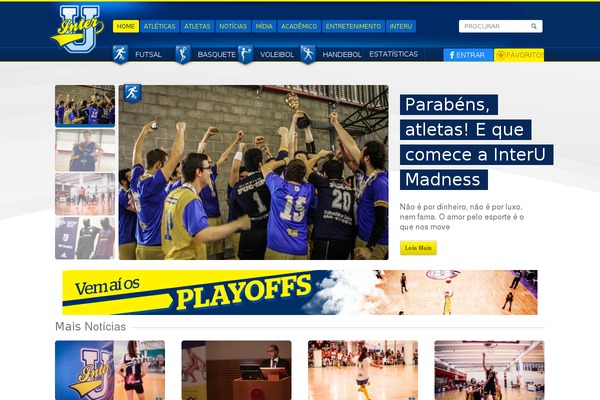Viewport: 600px width, 400px height.
Task: Click the InterU logo in header
Action: pos(78,29)
